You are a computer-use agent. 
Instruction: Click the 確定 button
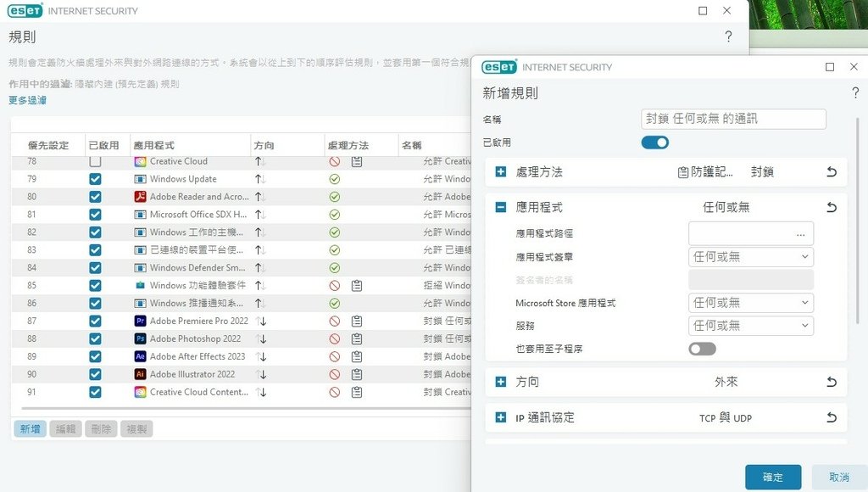coord(773,477)
